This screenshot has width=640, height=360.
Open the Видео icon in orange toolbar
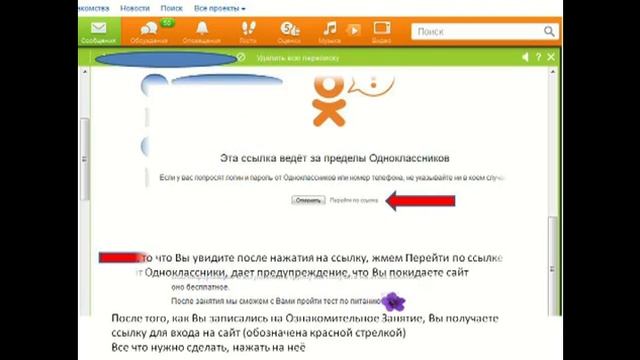(x=382, y=32)
